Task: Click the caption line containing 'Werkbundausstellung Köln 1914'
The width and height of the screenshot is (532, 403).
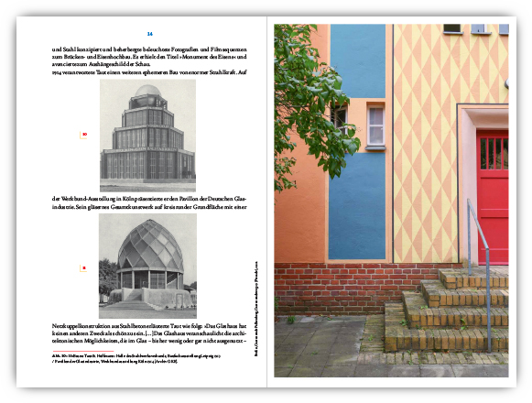Action: coord(114,361)
